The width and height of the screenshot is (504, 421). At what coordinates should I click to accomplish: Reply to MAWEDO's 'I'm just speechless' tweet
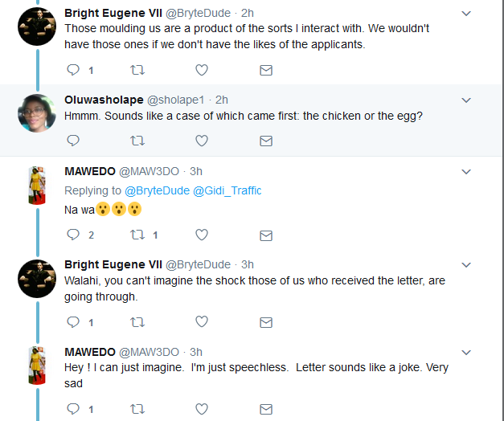[x=73, y=409]
